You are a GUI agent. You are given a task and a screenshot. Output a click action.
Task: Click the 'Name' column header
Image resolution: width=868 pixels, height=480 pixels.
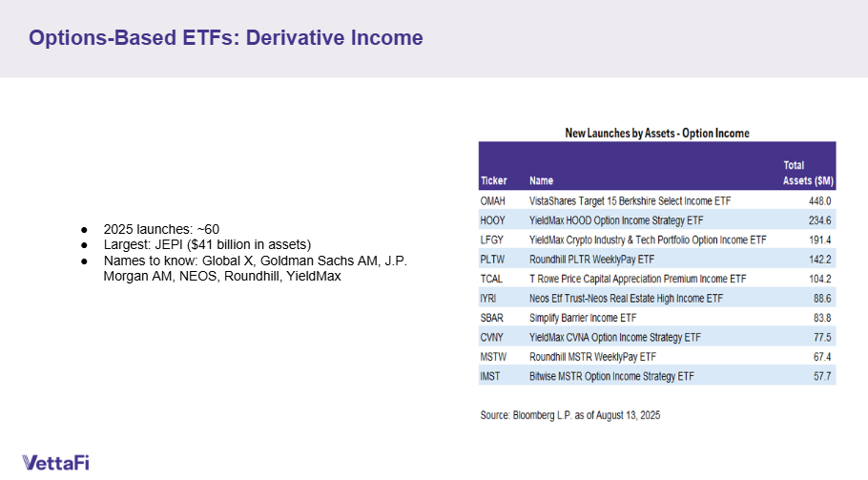click(541, 180)
